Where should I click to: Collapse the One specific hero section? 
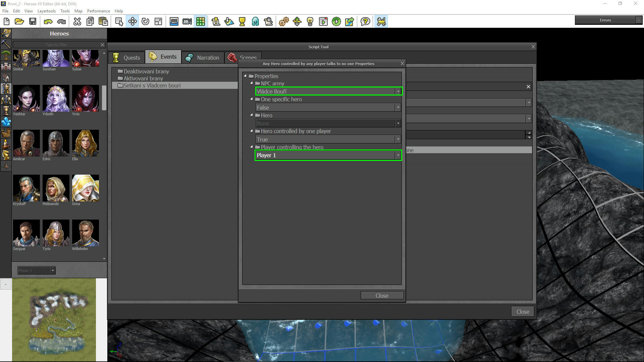251,99
